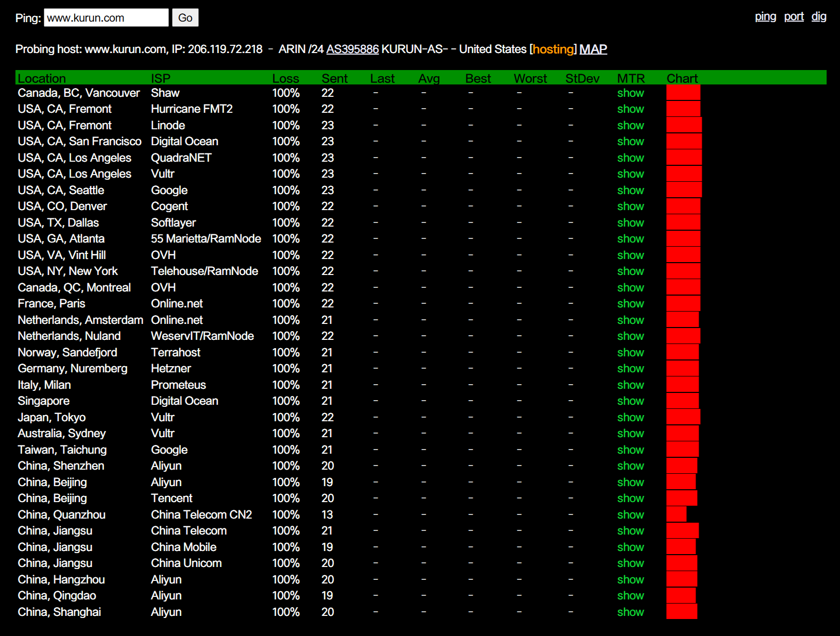Show MTR for France, Paris Online.net
The height and width of the screenshot is (636, 840).
pos(630,304)
